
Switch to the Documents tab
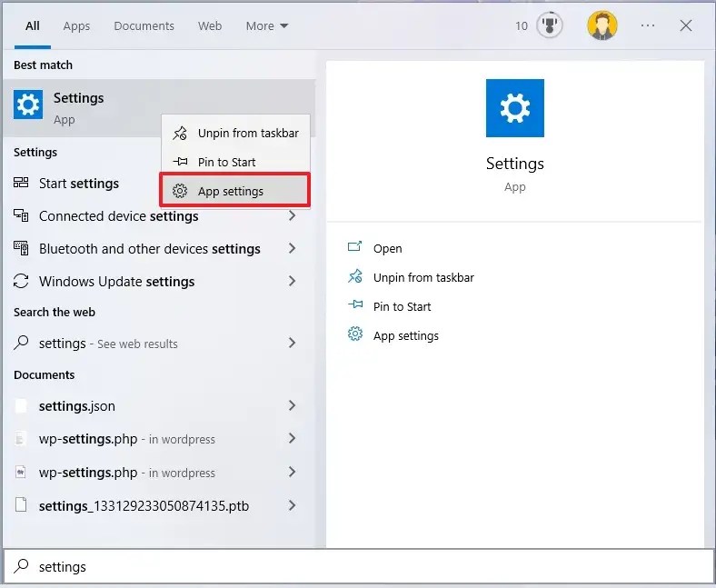click(x=144, y=26)
